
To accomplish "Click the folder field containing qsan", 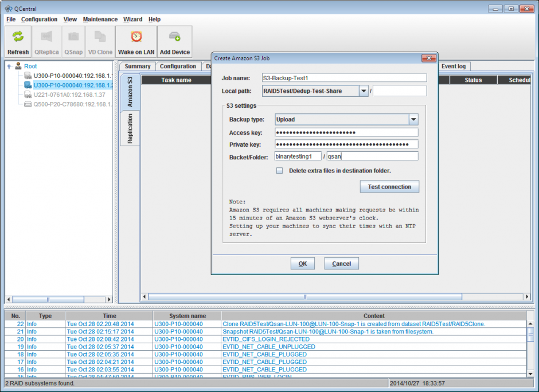I will click(x=372, y=156).
